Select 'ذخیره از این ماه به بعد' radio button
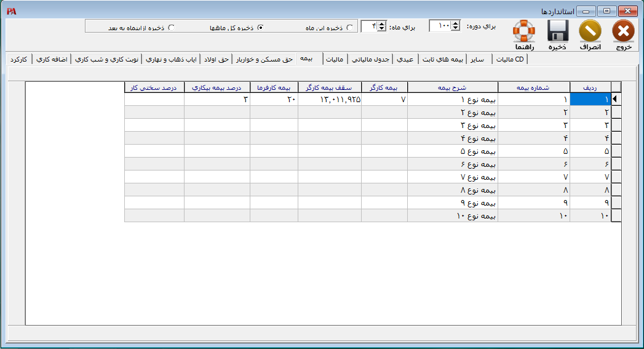 171,28
